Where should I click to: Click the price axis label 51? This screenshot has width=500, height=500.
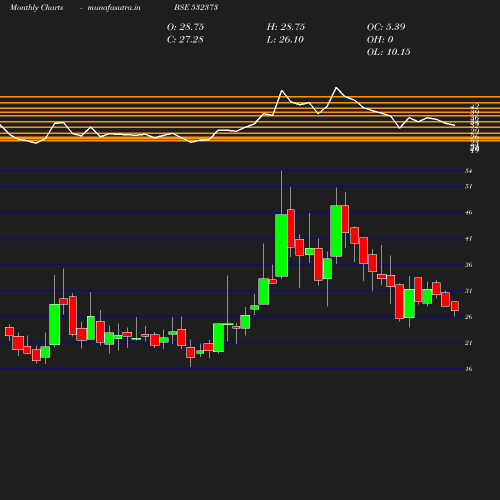[x=469, y=186]
